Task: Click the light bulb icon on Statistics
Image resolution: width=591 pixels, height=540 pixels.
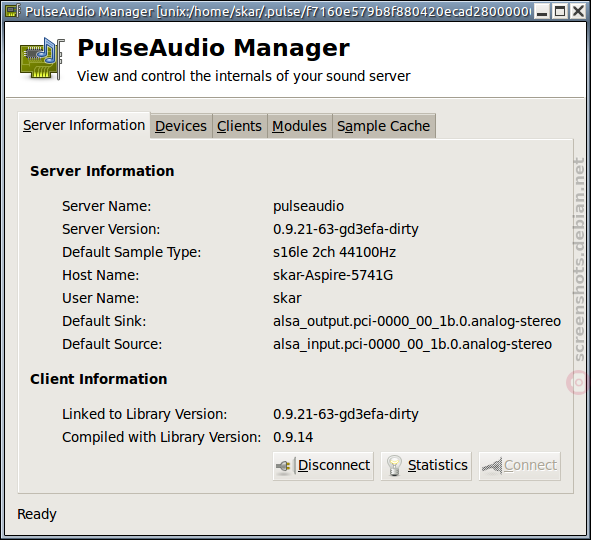Action: 394,466
